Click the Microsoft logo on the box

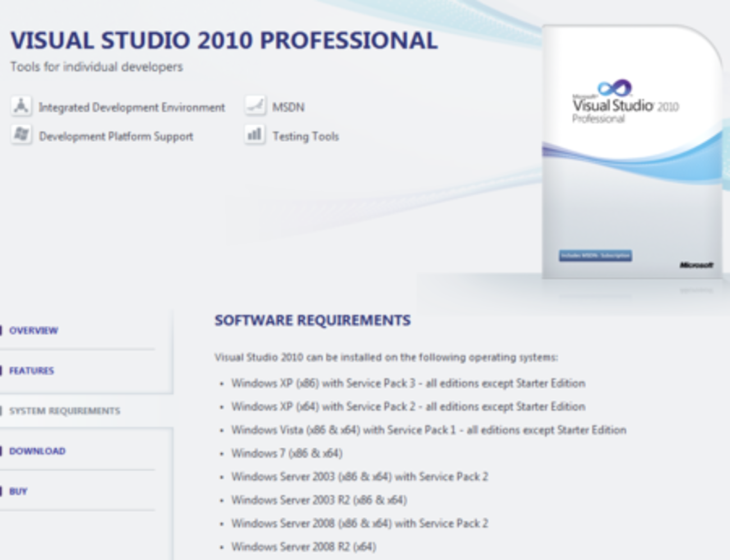pos(696,265)
